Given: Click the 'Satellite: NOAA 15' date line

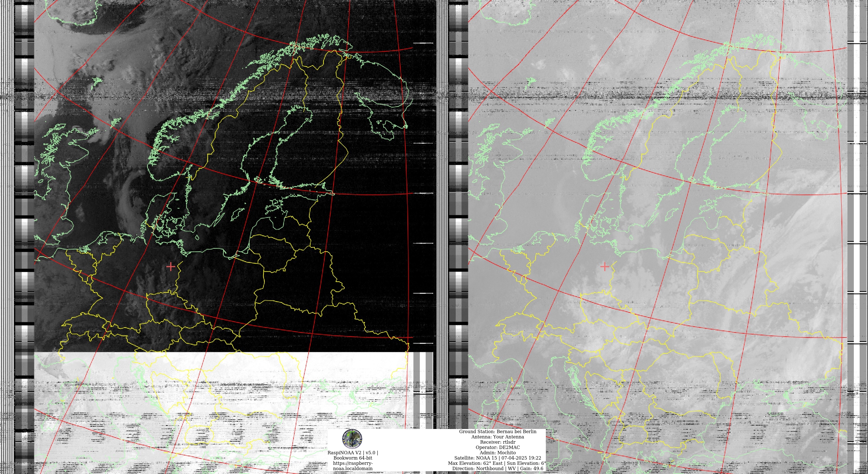Looking at the screenshot, I should pyautogui.click(x=498, y=458).
